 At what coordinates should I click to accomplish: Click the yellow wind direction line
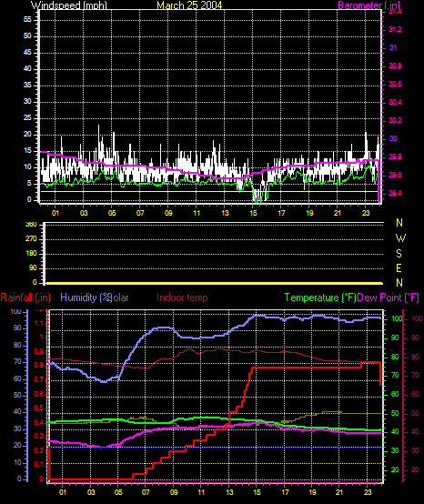tap(215, 283)
